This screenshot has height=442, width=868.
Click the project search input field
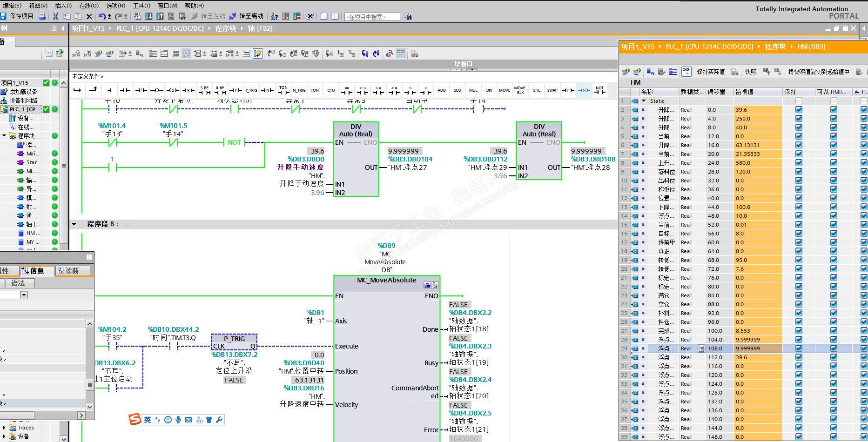(372, 17)
